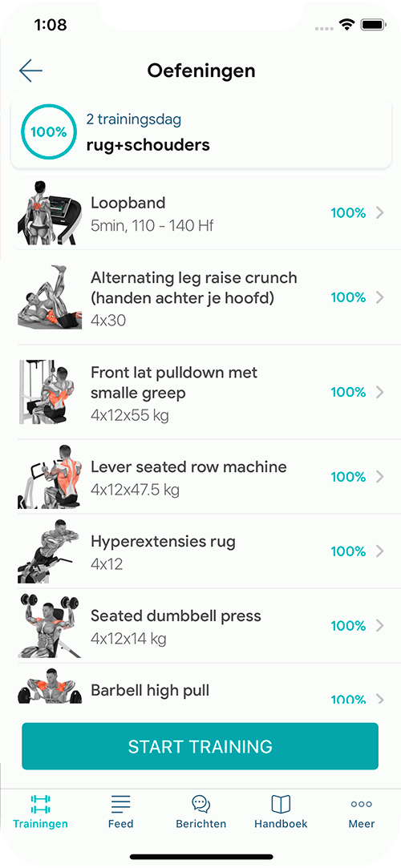Screen dimensions: 401x868
Task: Open Berichten chat bubble icon
Action: [201, 804]
